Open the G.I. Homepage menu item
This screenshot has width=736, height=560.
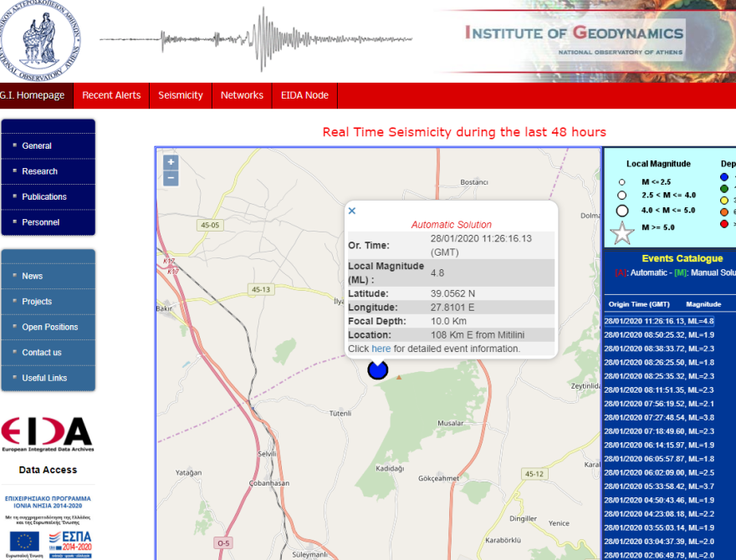(33, 95)
